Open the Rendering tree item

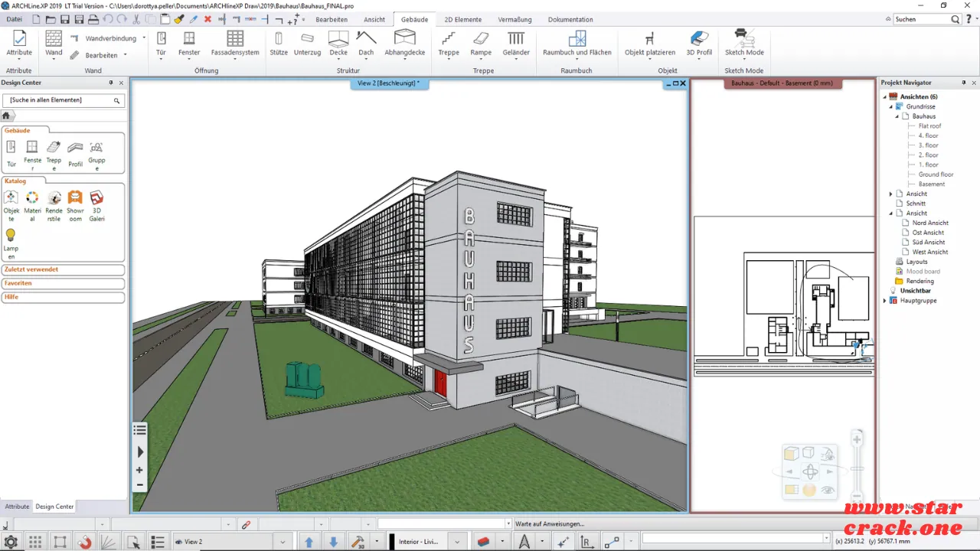point(920,281)
